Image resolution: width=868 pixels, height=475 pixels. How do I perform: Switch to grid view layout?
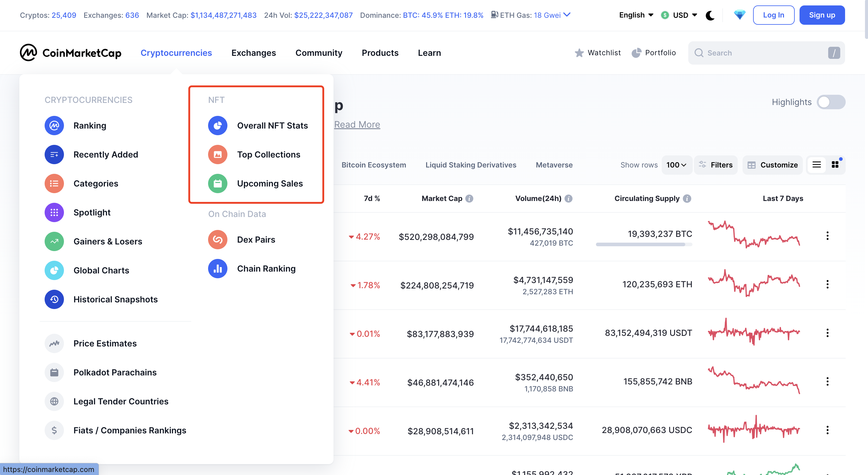tap(835, 164)
